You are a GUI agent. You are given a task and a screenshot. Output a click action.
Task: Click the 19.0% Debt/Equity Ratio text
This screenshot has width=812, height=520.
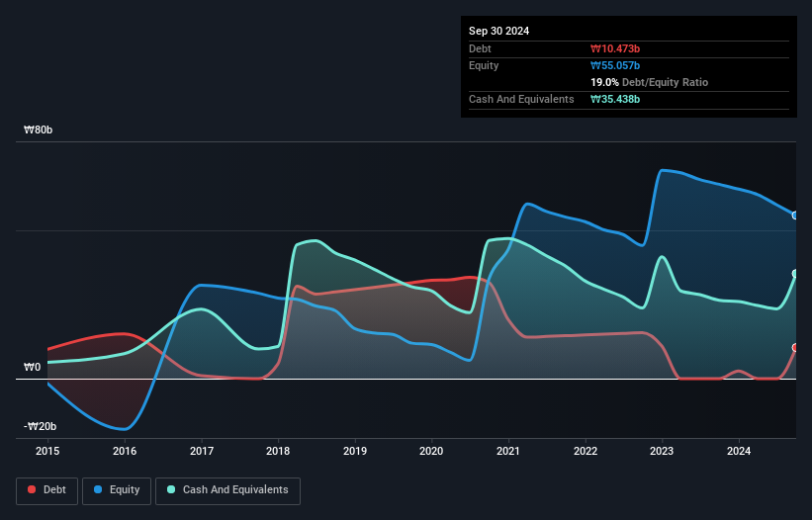click(650, 82)
